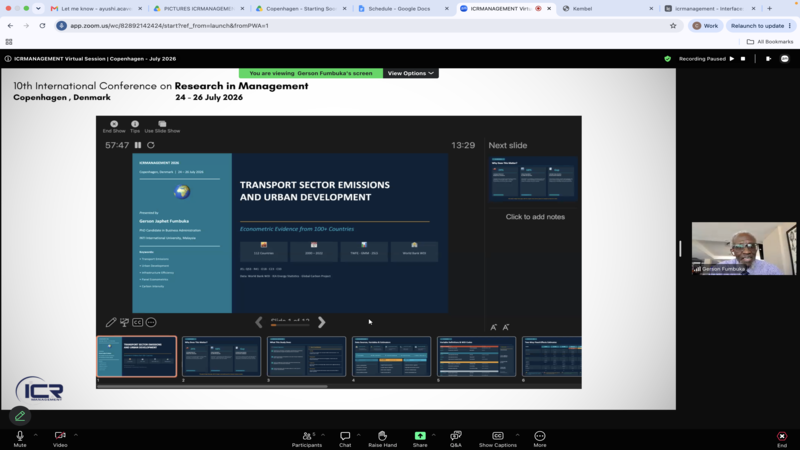Expand the View Options dropdown
The height and width of the screenshot is (450, 800).
coord(410,73)
